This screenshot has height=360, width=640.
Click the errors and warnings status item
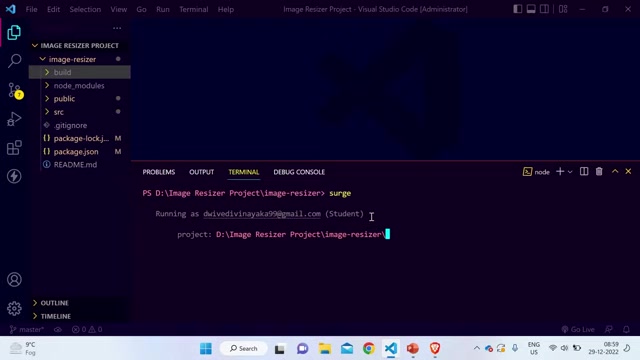click(x=87, y=329)
